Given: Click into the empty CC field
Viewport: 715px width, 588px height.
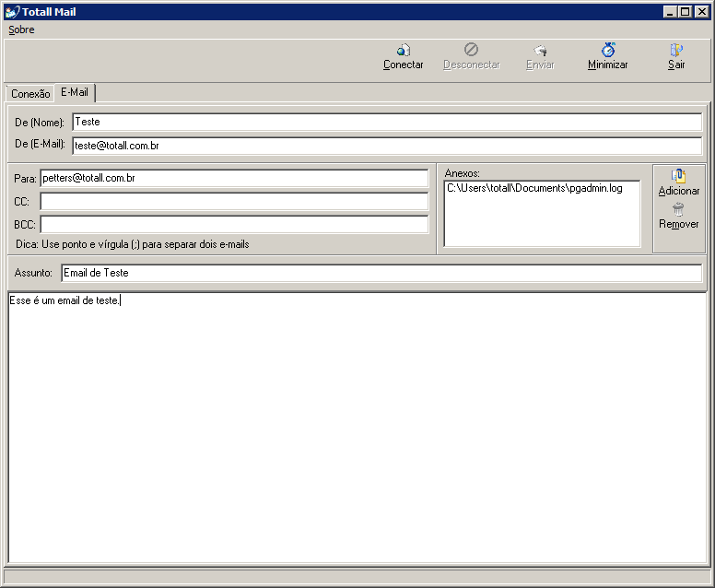Looking at the screenshot, I should click(234, 201).
